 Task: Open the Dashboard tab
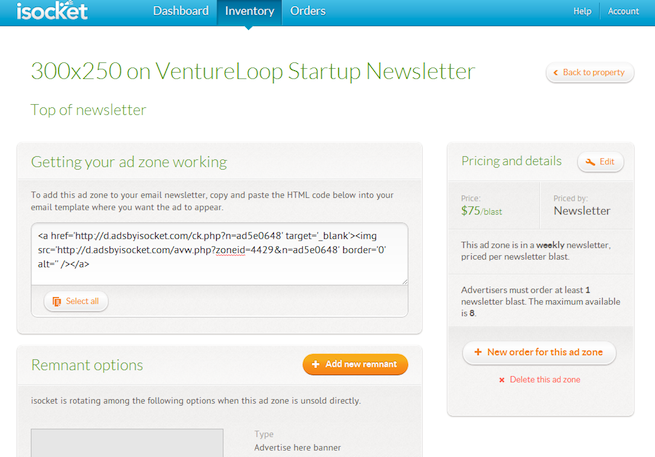181,11
